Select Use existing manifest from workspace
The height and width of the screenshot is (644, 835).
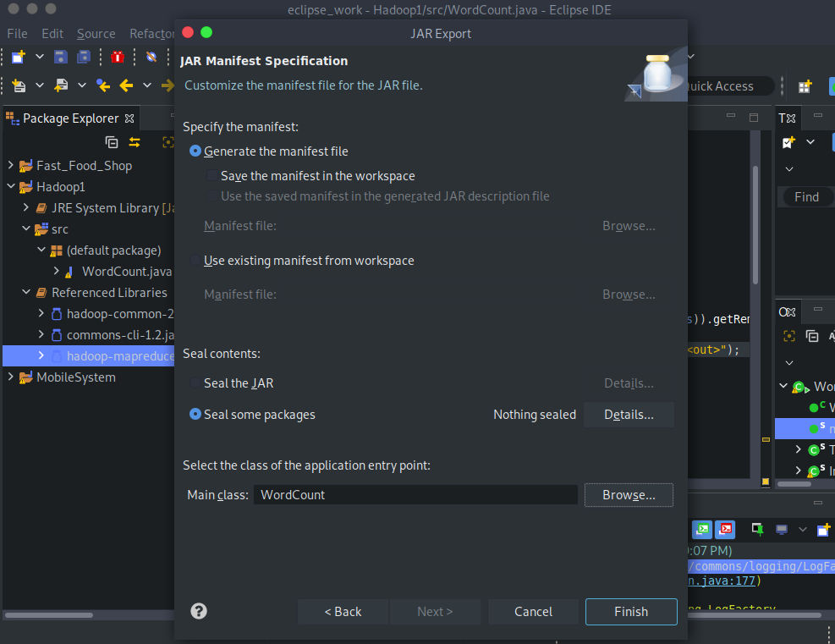(195, 261)
